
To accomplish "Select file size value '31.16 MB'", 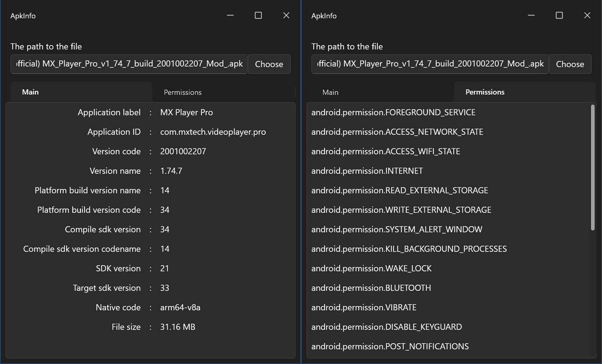I will click(178, 327).
